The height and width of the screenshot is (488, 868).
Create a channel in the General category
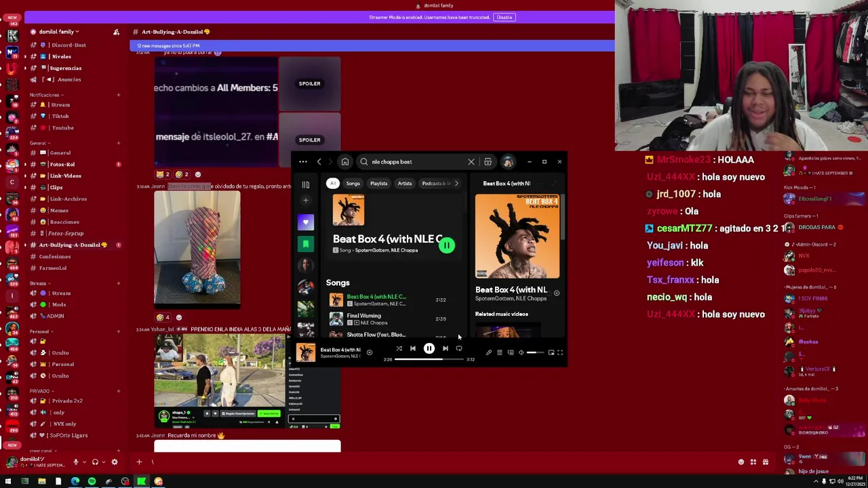tap(119, 143)
